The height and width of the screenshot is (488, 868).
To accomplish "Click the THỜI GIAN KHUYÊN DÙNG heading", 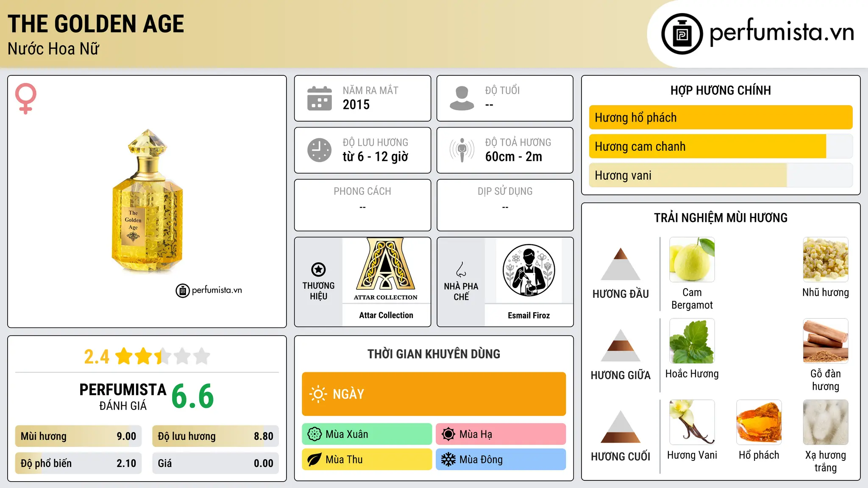I will point(434,354).
